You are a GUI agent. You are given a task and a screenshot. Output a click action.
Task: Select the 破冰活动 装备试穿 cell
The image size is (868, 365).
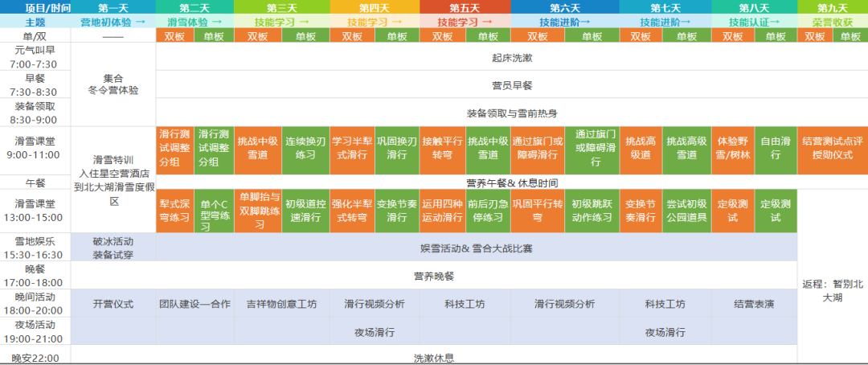click(113, 247)
